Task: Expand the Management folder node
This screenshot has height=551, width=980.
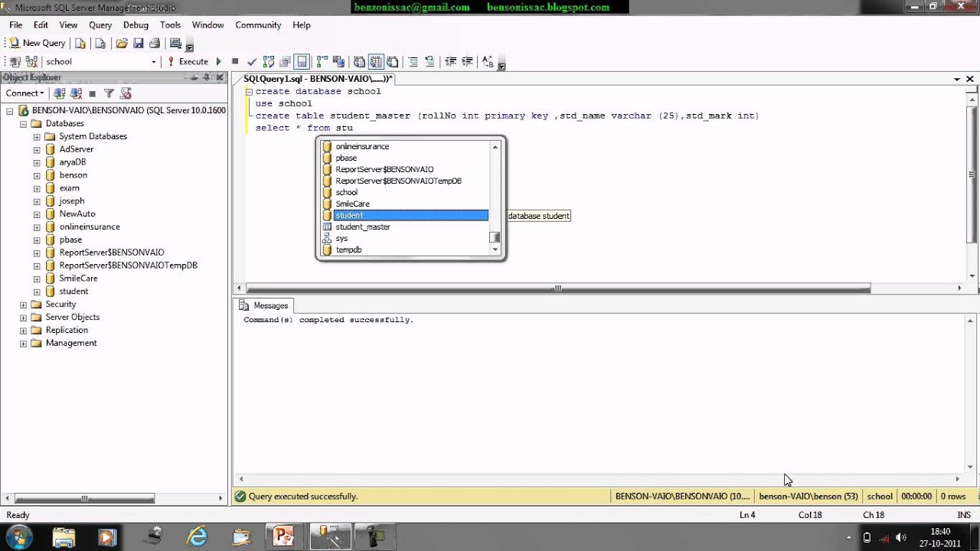Action: point(24,343)
